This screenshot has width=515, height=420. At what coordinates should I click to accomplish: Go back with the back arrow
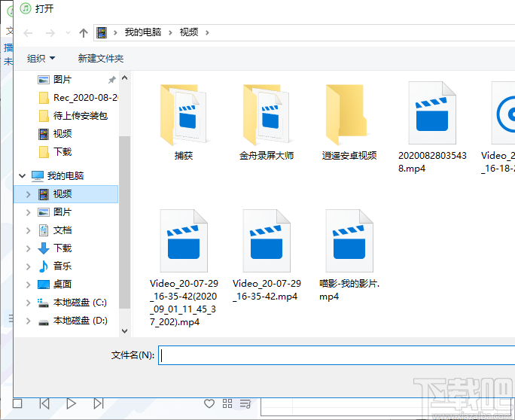(28, 33)
